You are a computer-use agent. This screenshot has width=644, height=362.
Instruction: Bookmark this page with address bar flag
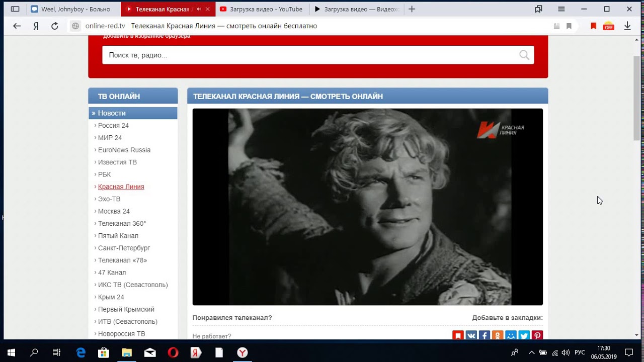pyautogui.click(x=569, y=26)
